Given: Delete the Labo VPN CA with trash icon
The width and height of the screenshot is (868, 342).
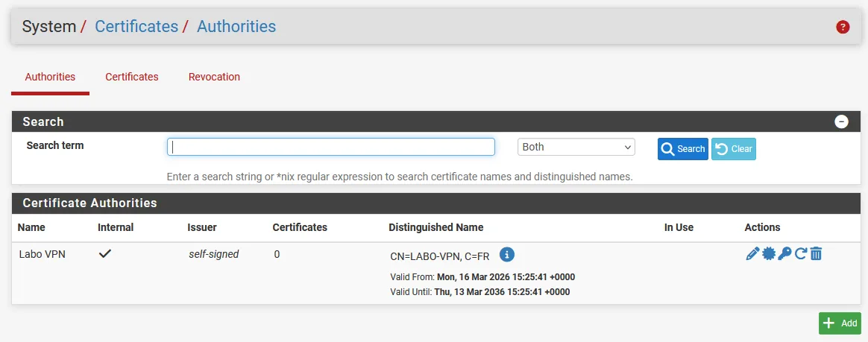Looking at the screenshot, I should click(x=816, y=254).
